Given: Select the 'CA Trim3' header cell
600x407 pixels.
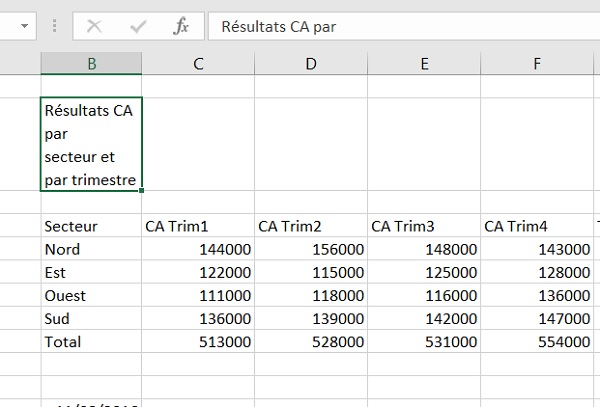Looking at the screenshot, I should (x=424, y=226).
